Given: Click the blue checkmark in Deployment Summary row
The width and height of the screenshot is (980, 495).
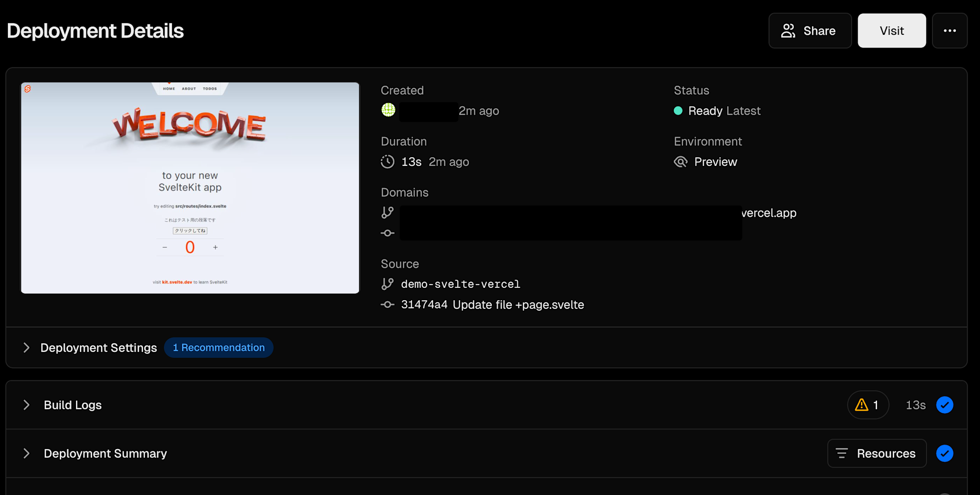Looking at the screenshot, I should coord(945,453).
